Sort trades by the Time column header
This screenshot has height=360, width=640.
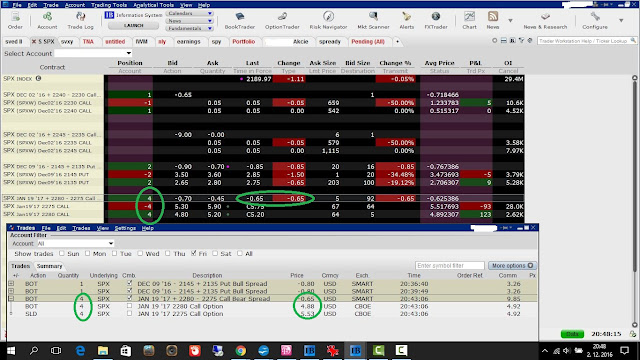[413, 276]
